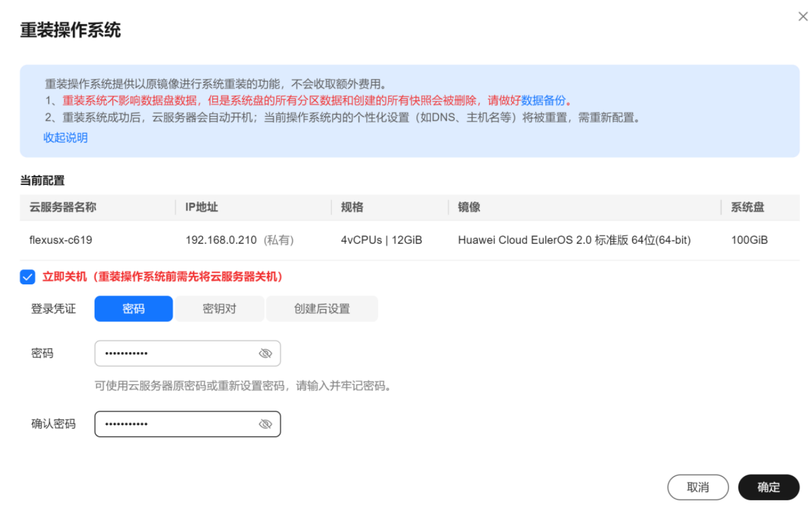Image resolution: width=812 pixels, height=518 pixels.
Task: Click the 登录凭证 label
Action: pos(54,308)
